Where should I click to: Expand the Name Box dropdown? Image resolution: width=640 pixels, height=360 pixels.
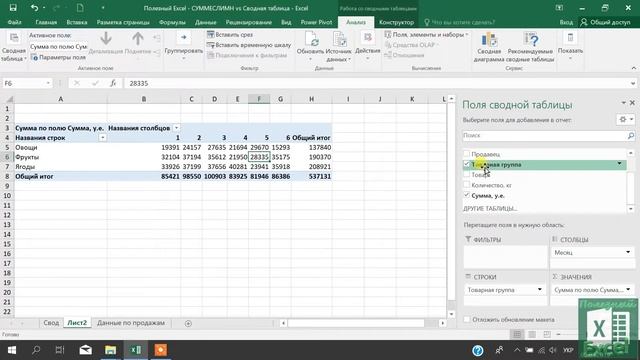coord(48,83)
